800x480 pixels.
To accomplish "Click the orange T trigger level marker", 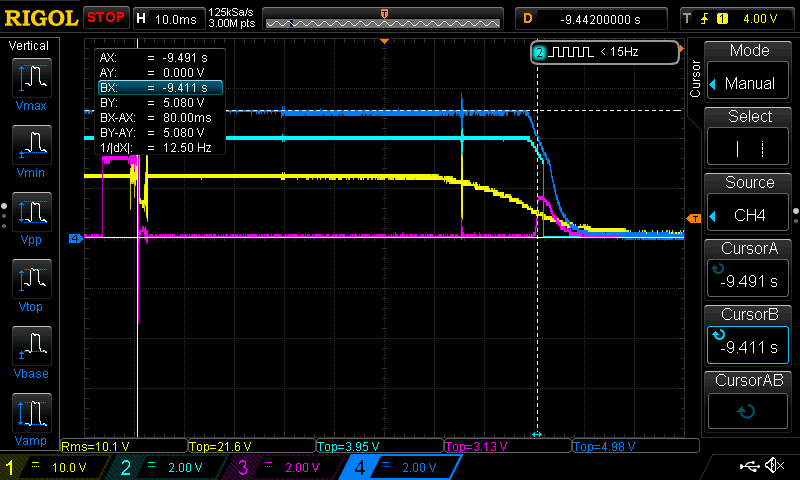I will [694, 219].
